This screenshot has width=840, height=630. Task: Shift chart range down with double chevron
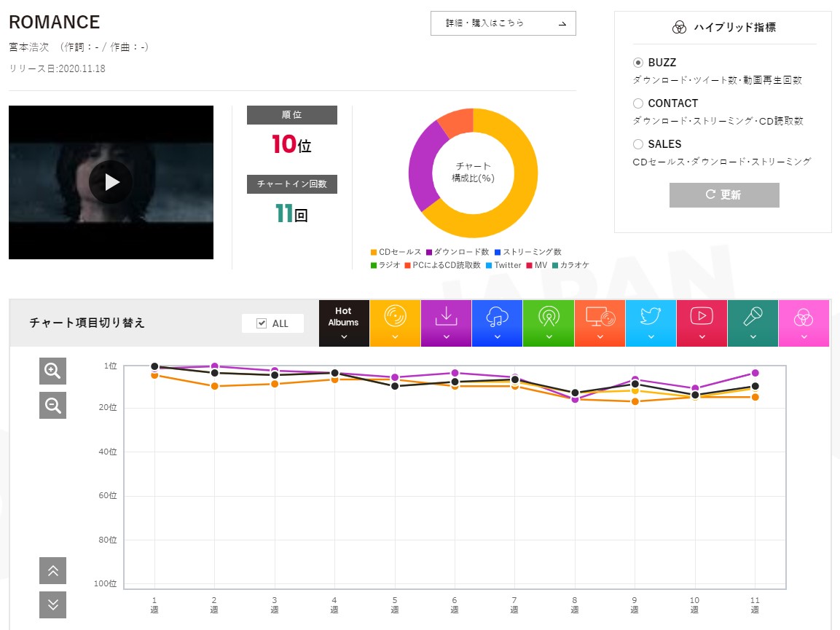coord(52,605)
